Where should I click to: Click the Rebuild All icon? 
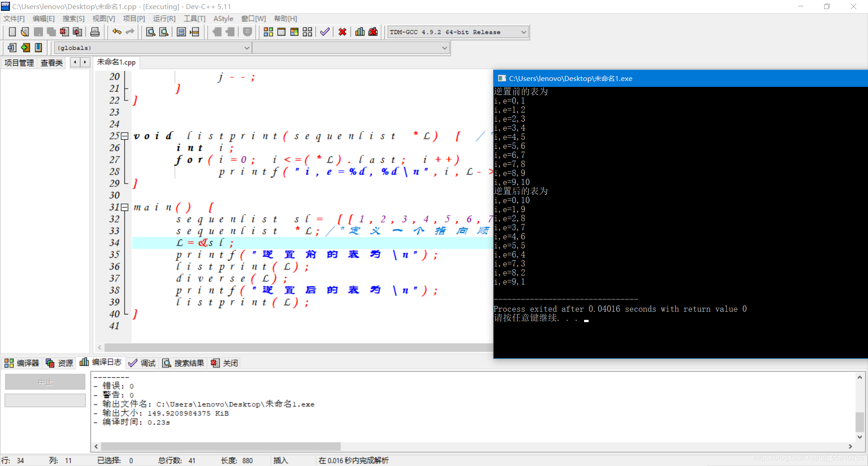307,32
